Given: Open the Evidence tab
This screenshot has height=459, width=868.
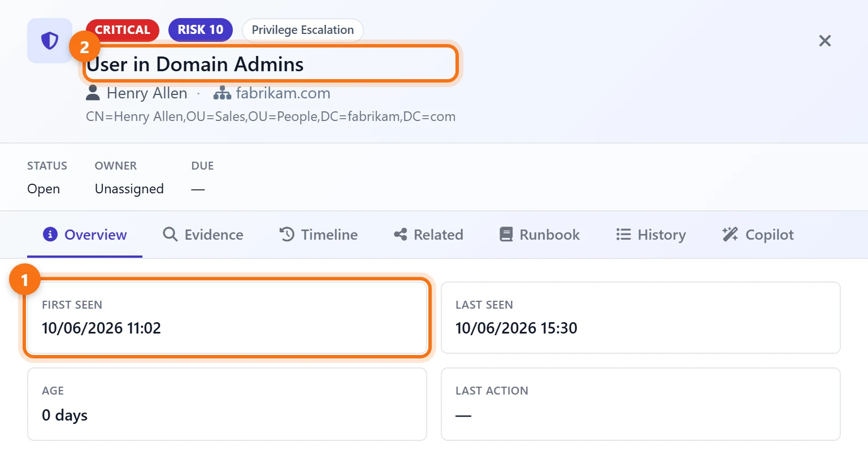Looking at the screenshot, I should click(x=203, y=235).
